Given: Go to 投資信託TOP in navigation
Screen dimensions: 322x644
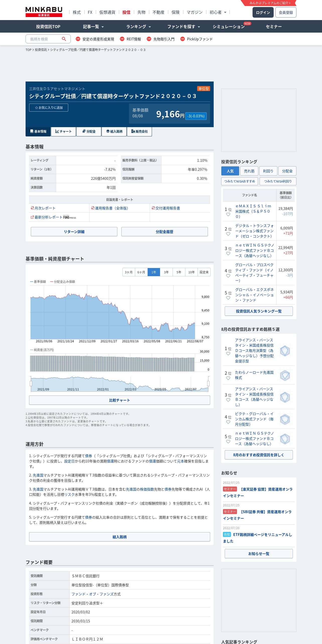Looking at the screenshot, I should click(48, 27).
